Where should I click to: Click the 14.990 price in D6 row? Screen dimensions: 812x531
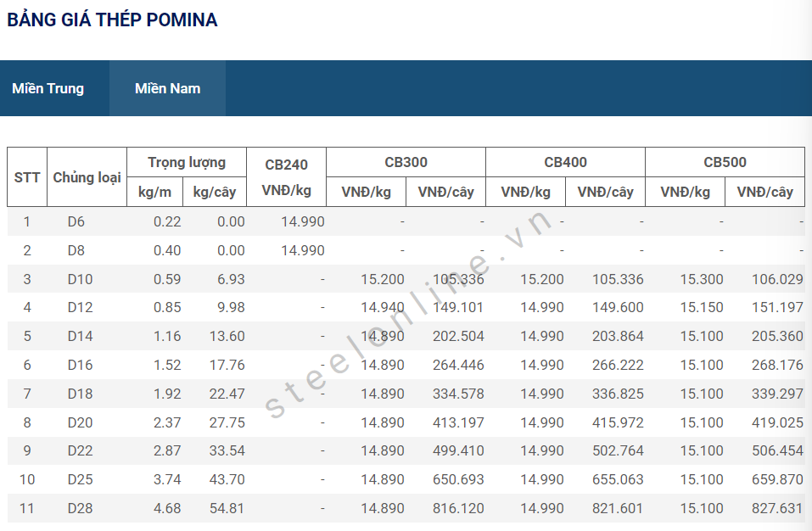coord(303,221)
